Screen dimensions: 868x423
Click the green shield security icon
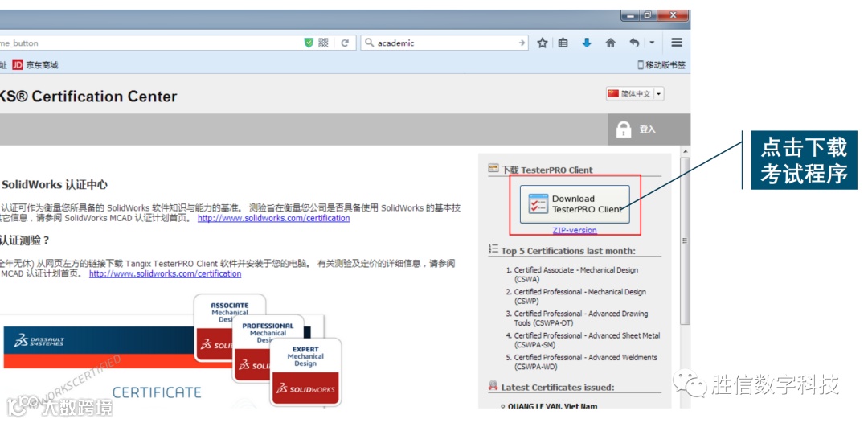tap(309, 43)
